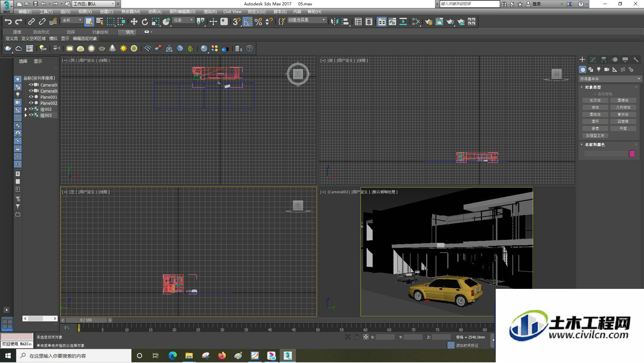This screenshot has width=644, height=363.
Task: Click the 长方体 create button
Action: tap(595, 100)
